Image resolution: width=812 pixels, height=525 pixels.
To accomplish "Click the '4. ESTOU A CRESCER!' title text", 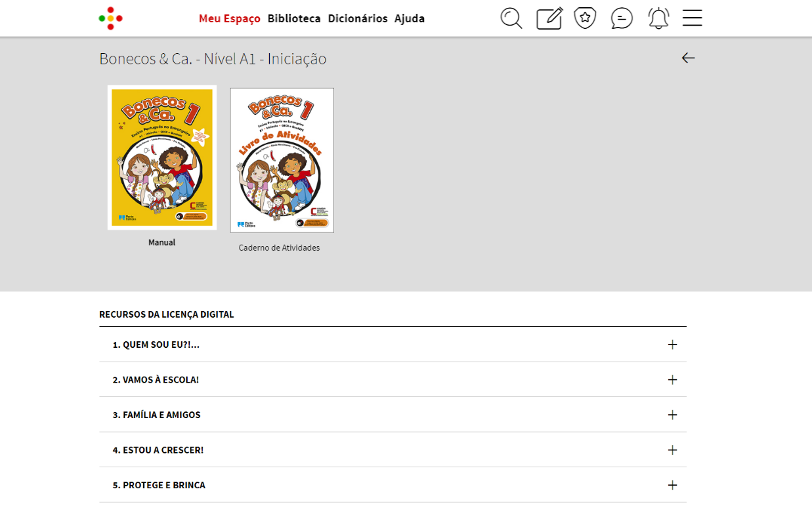I will coord(158,450).
